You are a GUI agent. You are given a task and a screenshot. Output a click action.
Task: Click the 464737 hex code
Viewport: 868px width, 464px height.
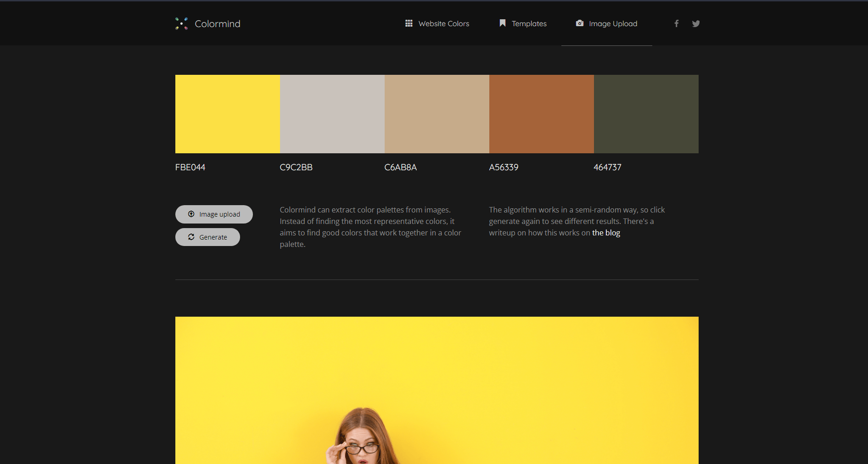pos(607,168)
